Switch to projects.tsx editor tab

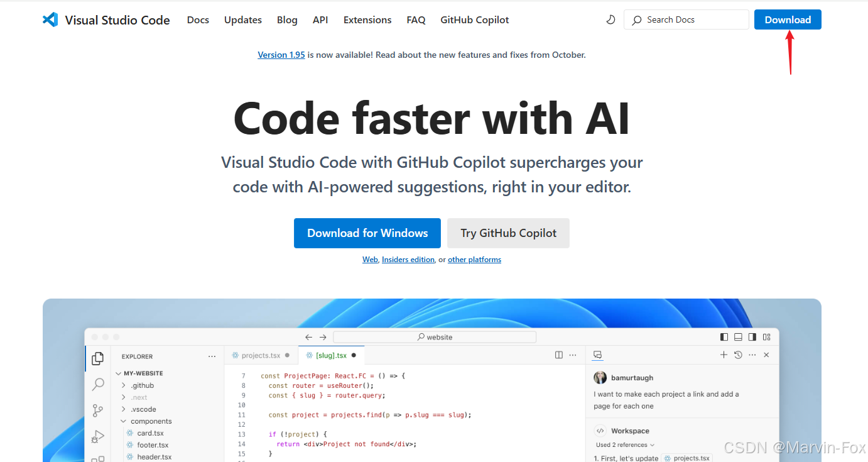261,355
